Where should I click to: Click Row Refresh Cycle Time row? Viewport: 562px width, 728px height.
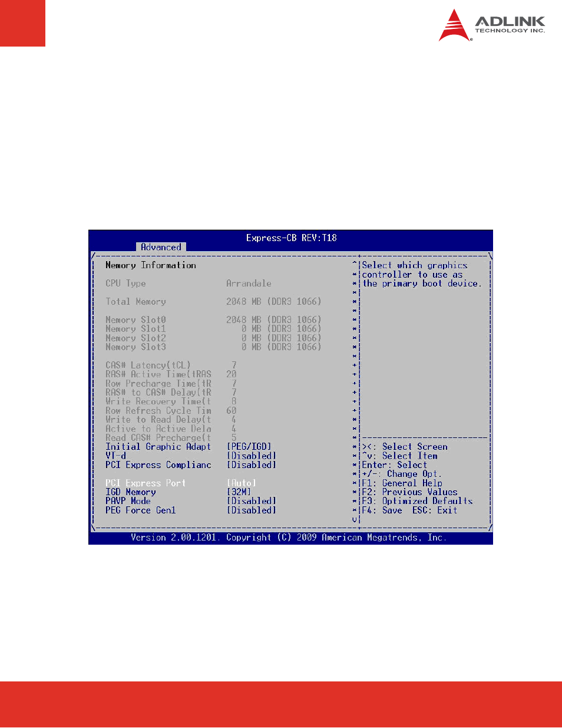(x=171, y=411)
